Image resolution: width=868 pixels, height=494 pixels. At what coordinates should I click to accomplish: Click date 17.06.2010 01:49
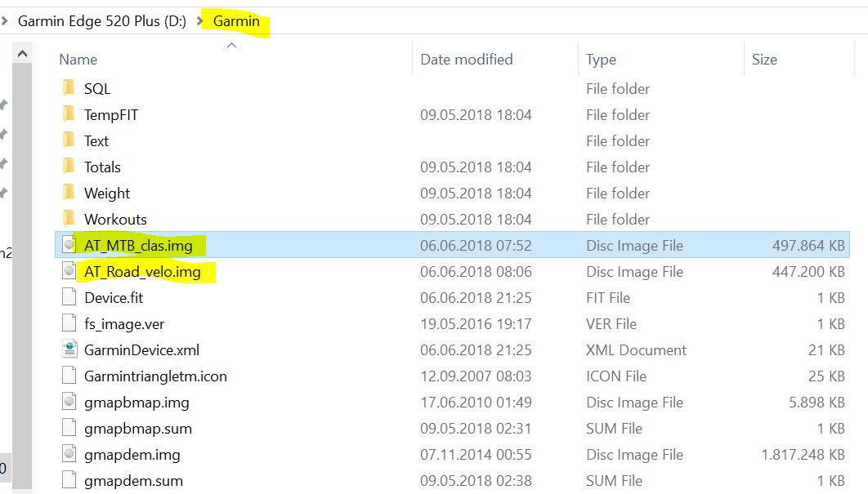[476, 403]
